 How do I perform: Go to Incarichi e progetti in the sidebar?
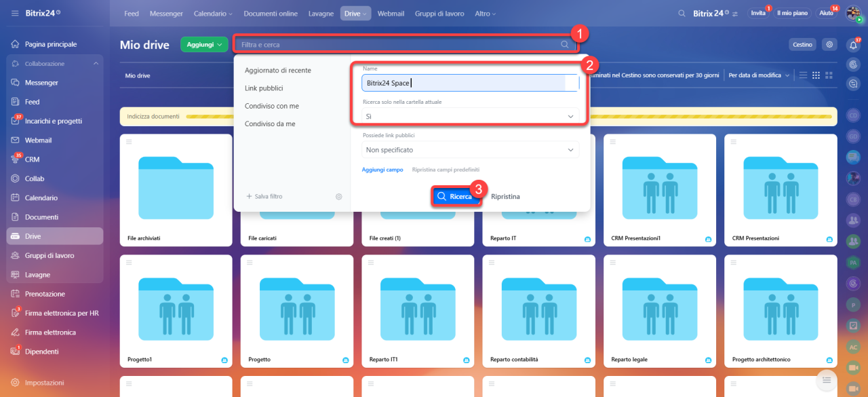coord(54,121)
